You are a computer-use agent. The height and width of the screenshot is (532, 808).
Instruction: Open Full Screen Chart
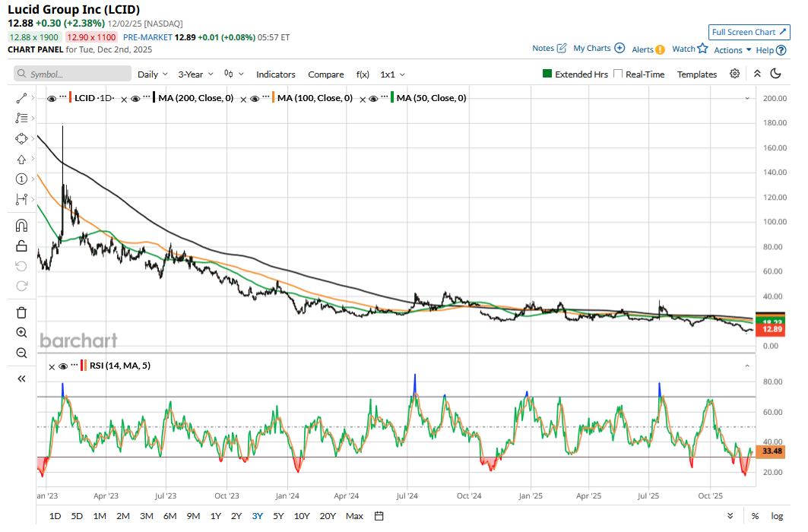point(749,32)
